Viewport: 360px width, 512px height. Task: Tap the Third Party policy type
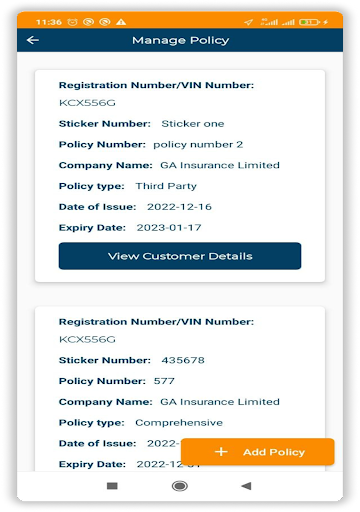tap(166, 186)
